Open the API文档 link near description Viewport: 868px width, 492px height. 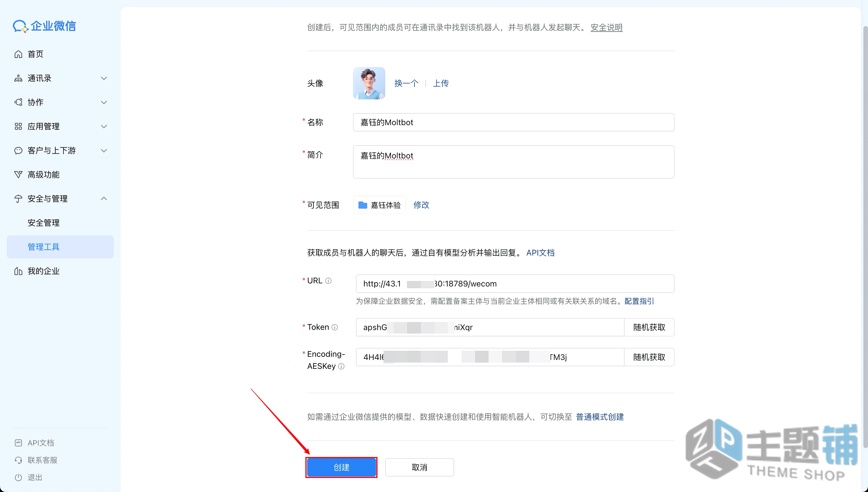pyautogui.click(x=540, y=253)
